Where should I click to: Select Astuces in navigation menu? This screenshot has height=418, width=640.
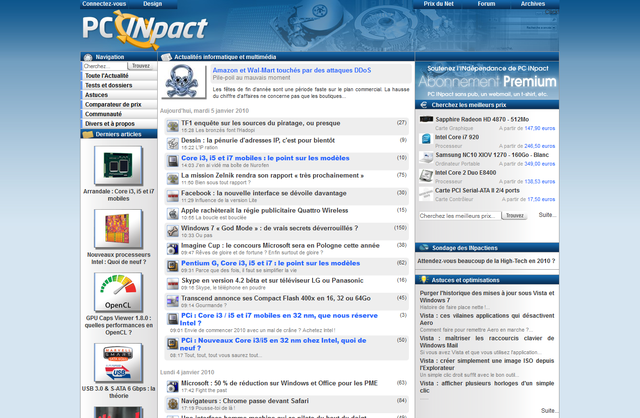119,95
